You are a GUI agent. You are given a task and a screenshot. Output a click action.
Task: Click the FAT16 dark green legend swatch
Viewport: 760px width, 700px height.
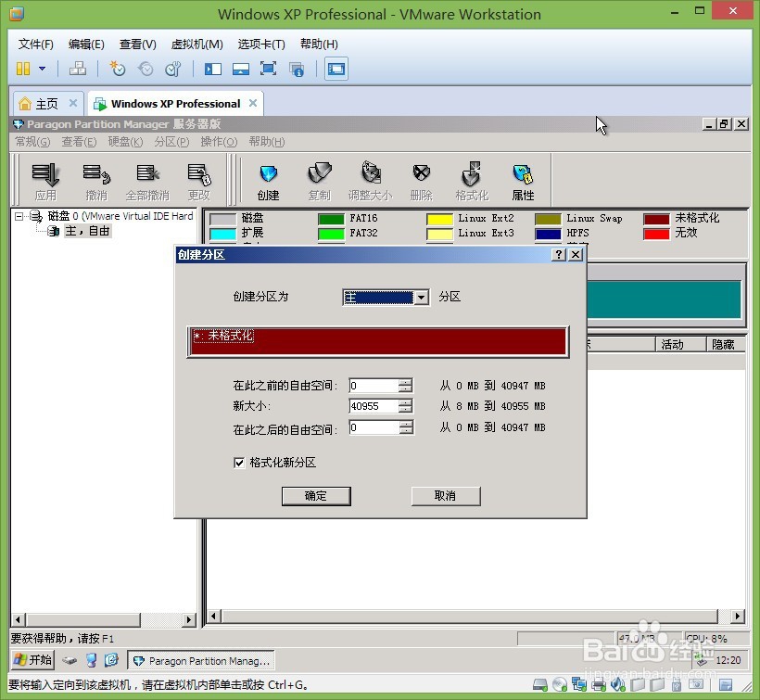(x=331, y=219)
